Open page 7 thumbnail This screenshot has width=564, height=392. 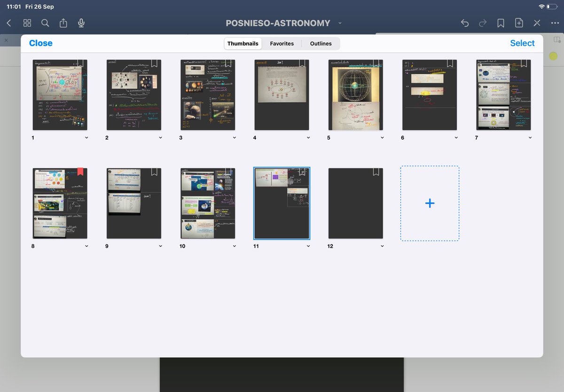[503, 95]
